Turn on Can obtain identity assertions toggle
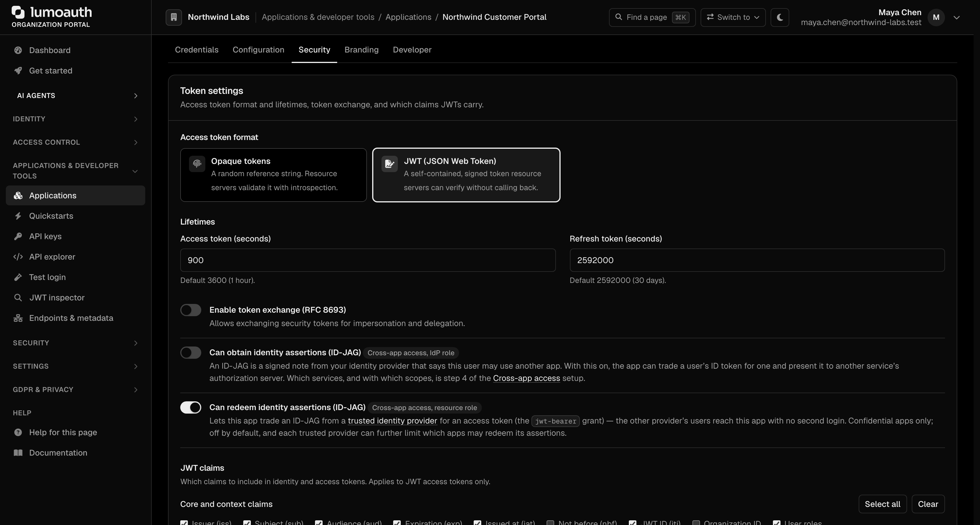The image size is (980, 525). click(190, 353)
